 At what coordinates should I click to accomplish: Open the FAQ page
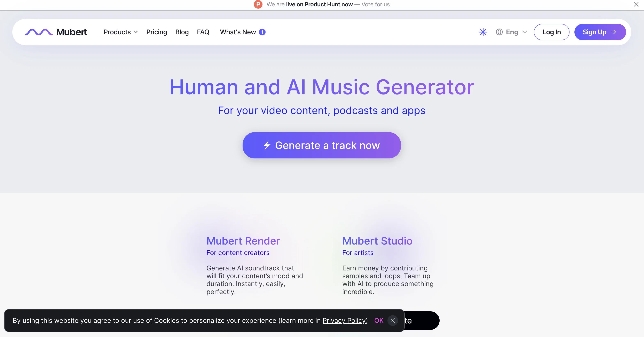203,32
